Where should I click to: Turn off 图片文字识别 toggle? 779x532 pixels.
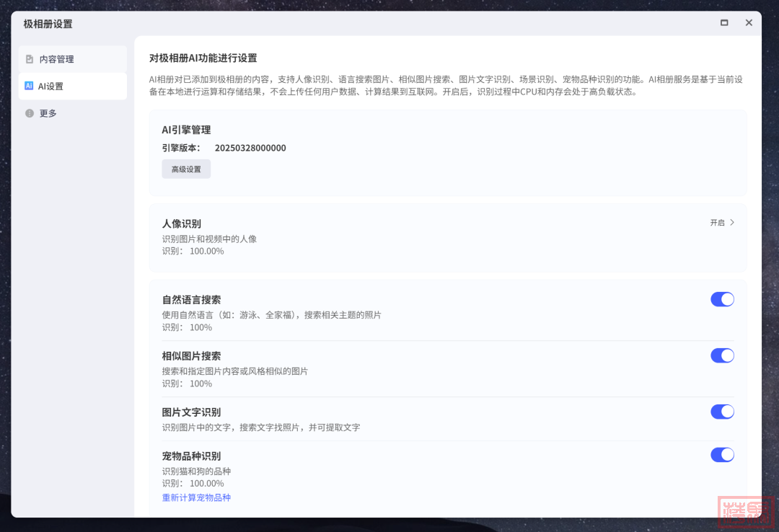(x=722, y=412)
